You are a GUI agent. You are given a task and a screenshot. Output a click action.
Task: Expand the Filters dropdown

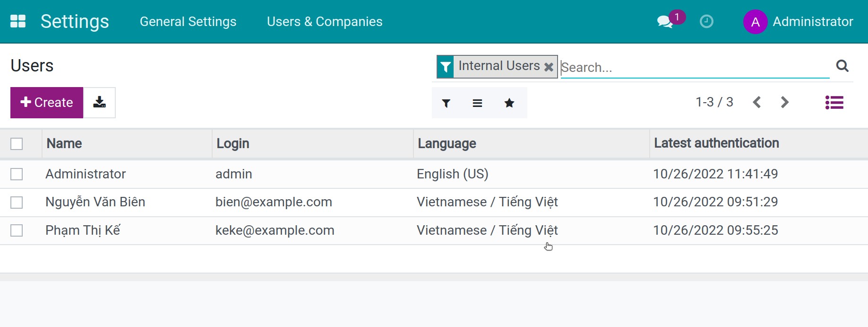[x=446, y=103]
